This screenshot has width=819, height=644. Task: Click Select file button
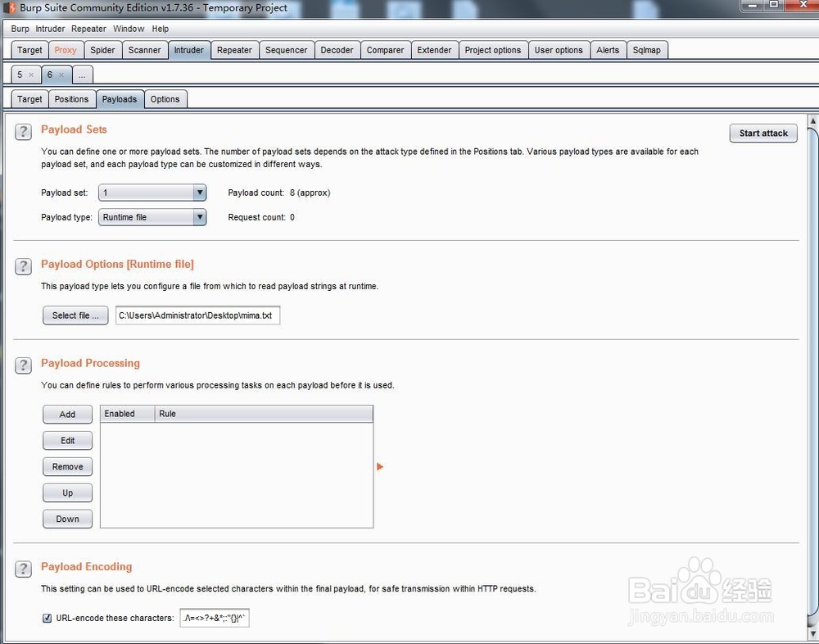tap(75, 315)
